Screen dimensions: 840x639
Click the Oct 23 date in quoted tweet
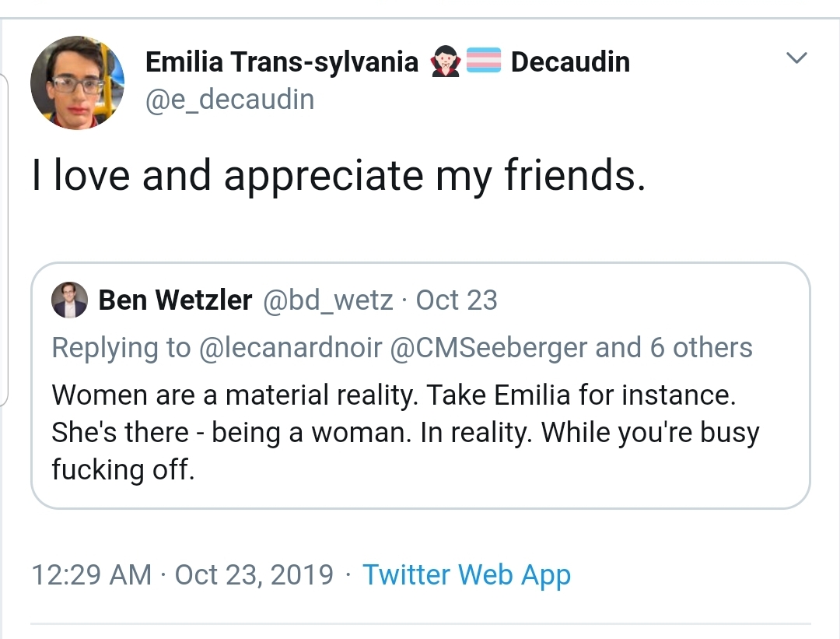(x=457, y=300)
